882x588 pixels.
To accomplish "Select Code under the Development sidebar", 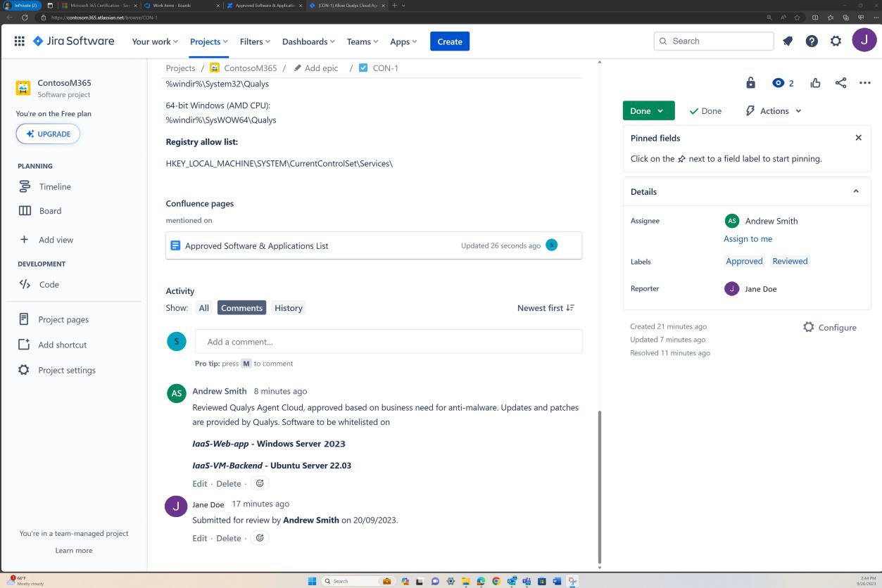I will 49,284.
